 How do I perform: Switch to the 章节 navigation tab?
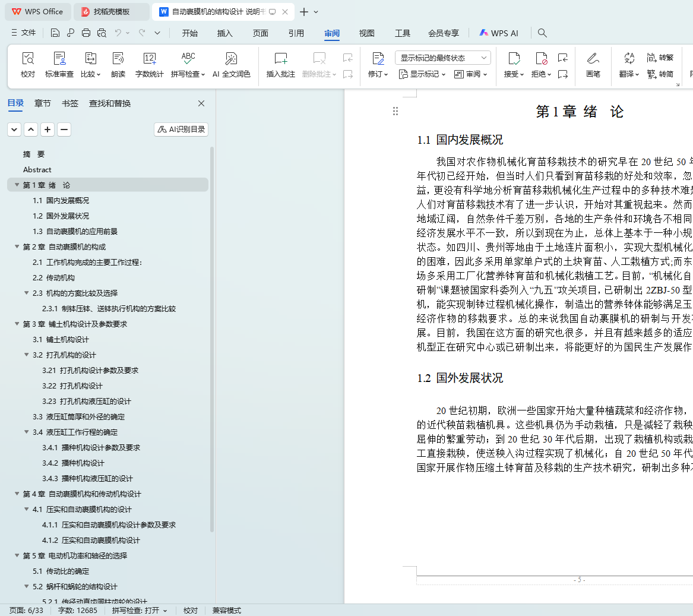(42, 103)
